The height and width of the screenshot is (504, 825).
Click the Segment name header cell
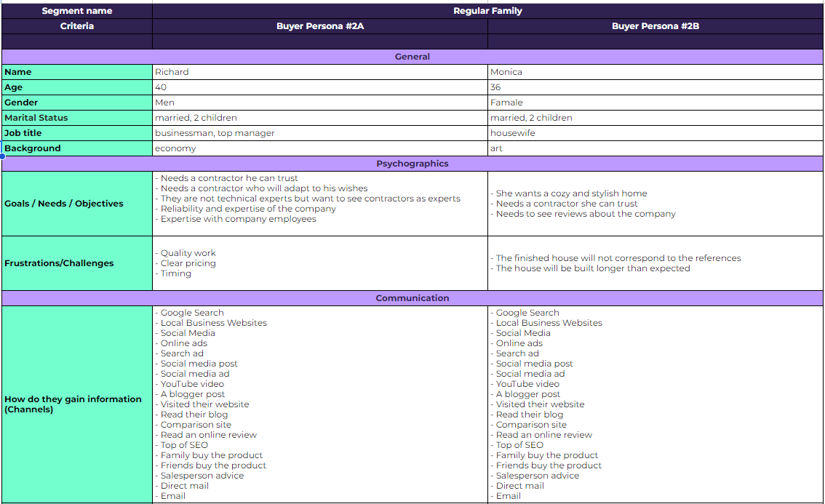click(x=77, y=11)
